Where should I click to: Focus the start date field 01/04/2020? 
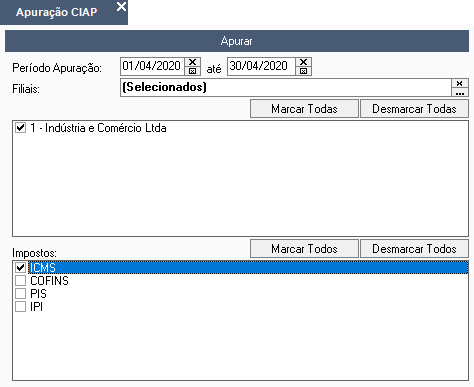point(152,66)
